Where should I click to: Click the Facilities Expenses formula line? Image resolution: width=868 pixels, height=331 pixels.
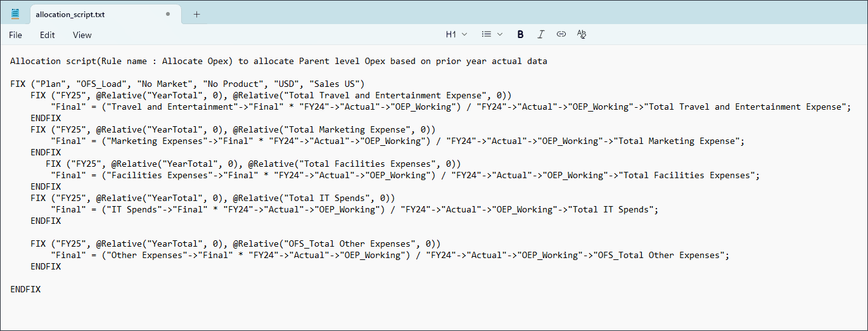pyautogui.click(x=405, y=175)
